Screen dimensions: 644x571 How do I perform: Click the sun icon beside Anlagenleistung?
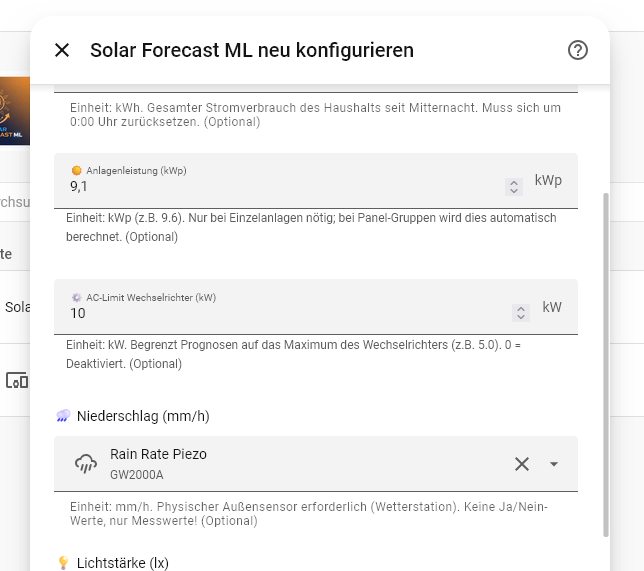(x=76, y=170)
